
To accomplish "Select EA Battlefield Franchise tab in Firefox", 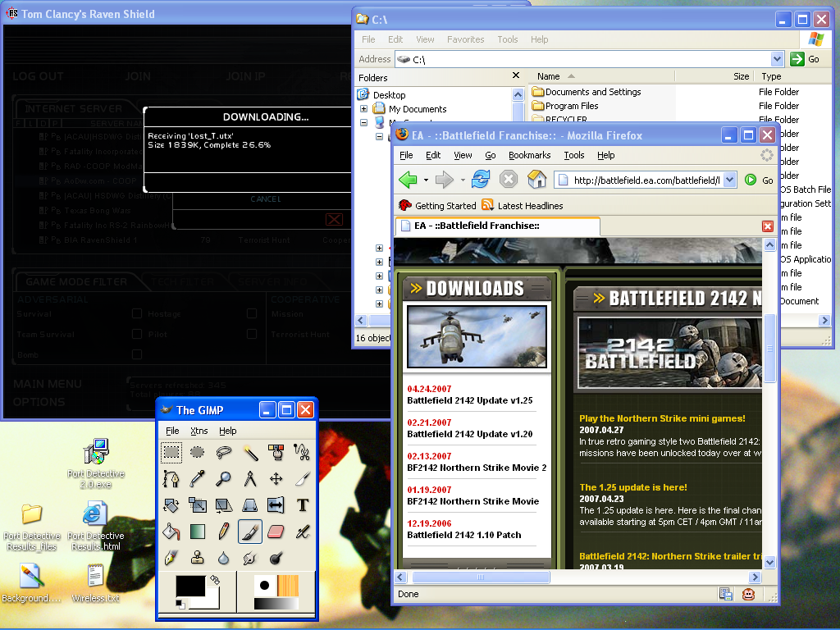I will click(497, 226).
